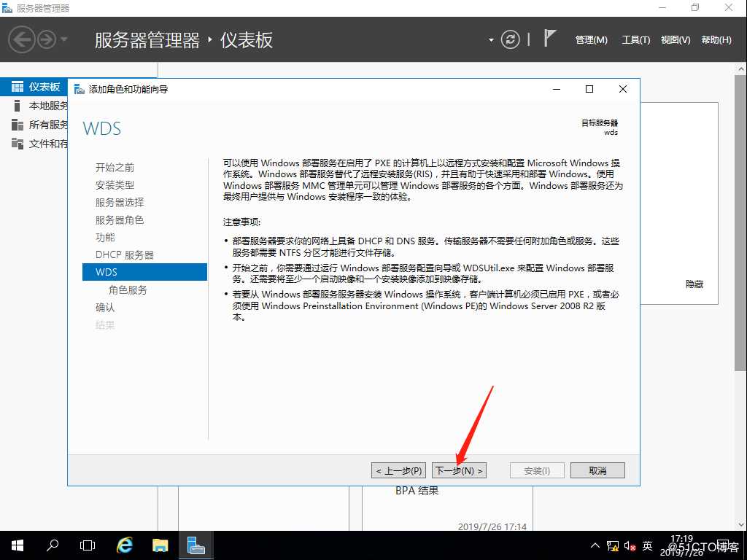Click the all servers icon in the sidebar
Screen dimensions: 747x560
pyautogui.click(x=18, y=125)
